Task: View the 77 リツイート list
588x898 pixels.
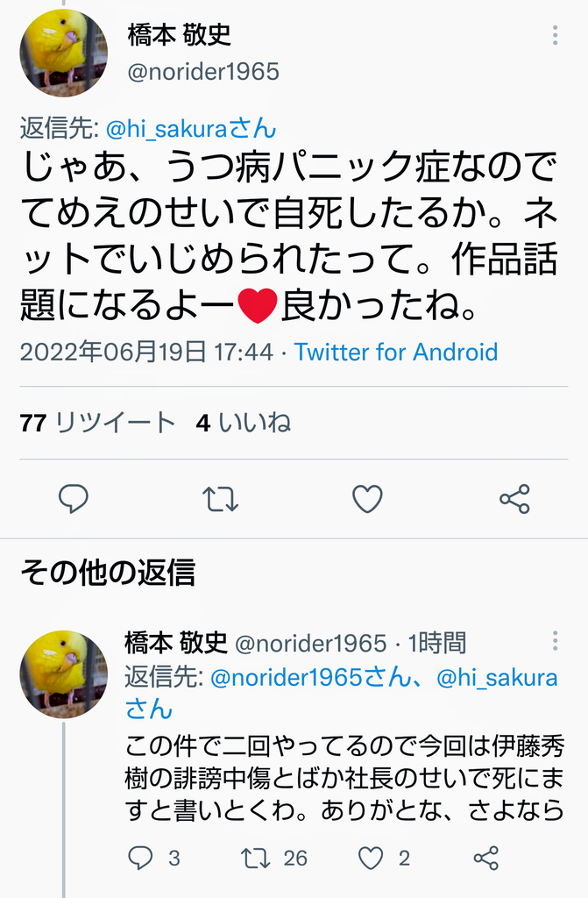Action: [97, 424]
